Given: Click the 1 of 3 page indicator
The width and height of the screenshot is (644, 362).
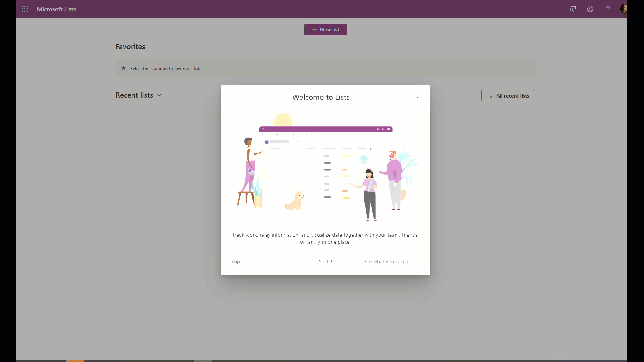Looking at the screenshot, I should [326, 261].
